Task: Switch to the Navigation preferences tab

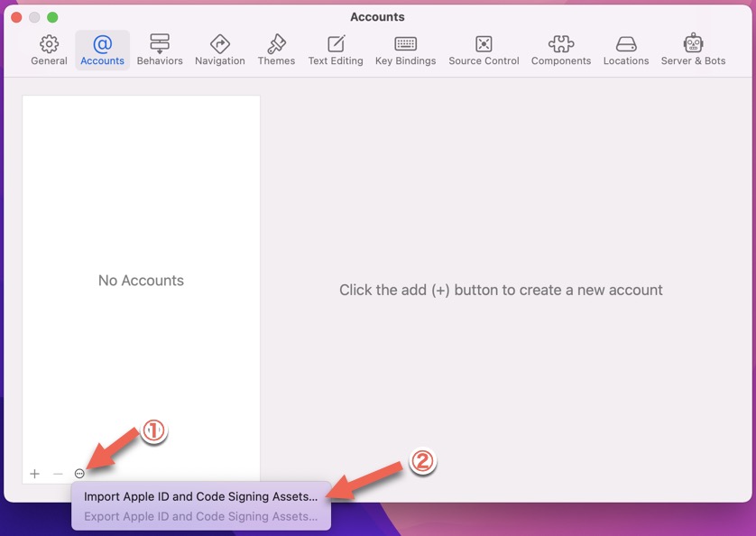Action: 220,51
